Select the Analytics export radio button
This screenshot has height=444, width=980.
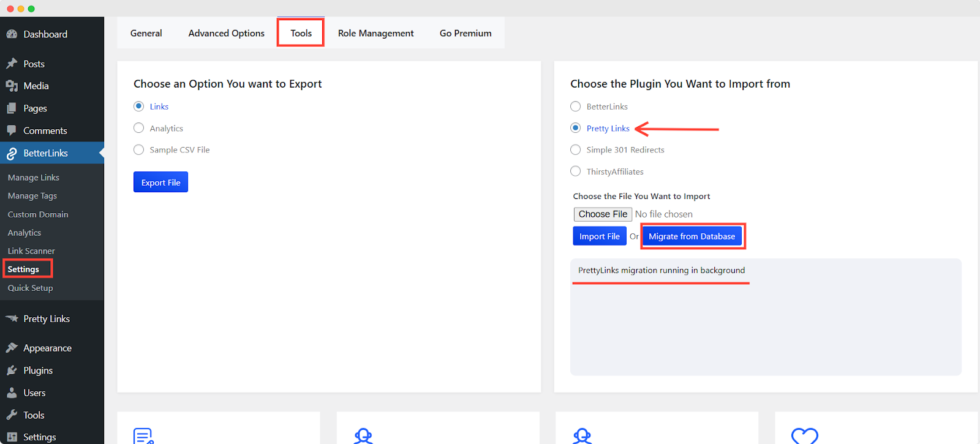pos(139,128)
